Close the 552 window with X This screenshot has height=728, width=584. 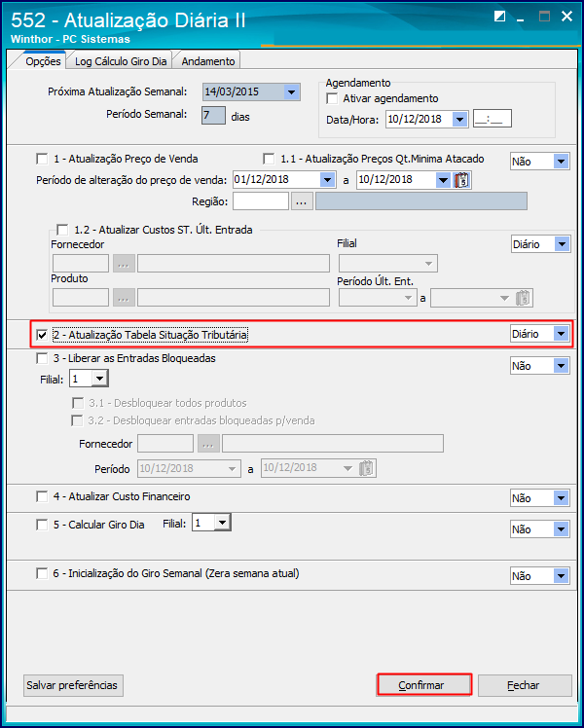pos(566,17)
